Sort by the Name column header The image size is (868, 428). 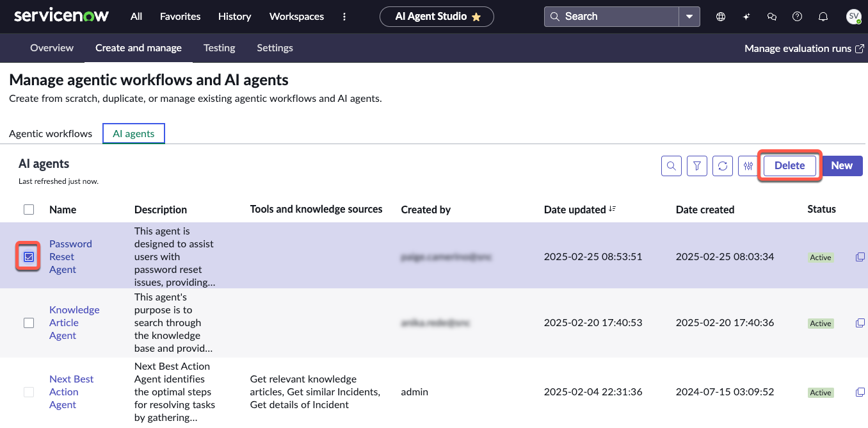click(63, 210)
